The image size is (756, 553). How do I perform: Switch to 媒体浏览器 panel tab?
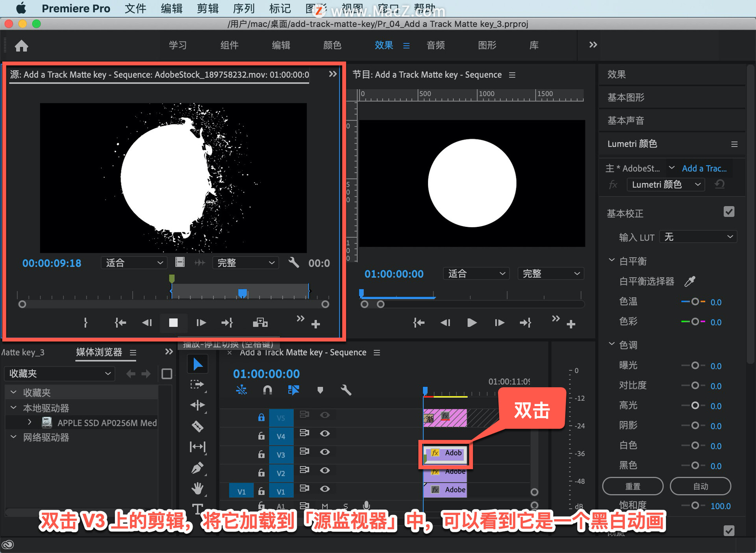pos(99,352)
